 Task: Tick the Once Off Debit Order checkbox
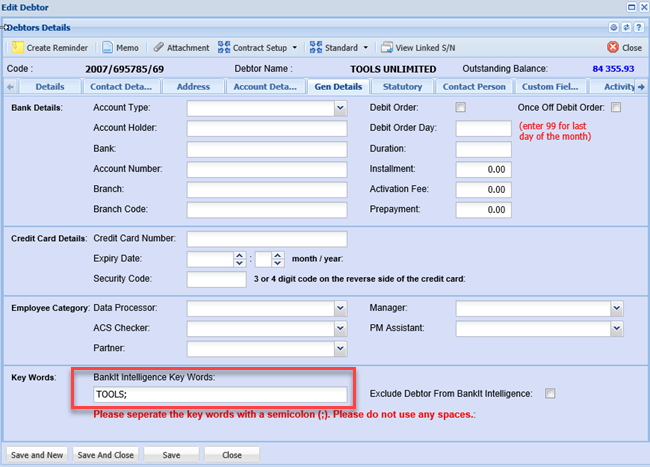[616, 107]
